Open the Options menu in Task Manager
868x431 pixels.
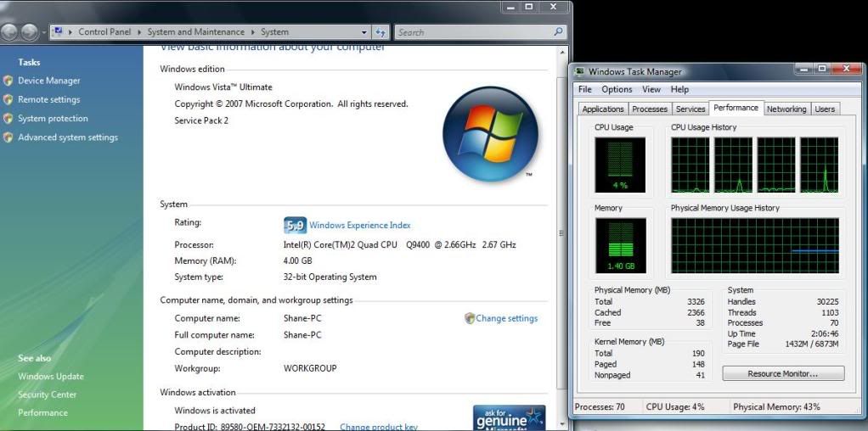tap(617, 90)
